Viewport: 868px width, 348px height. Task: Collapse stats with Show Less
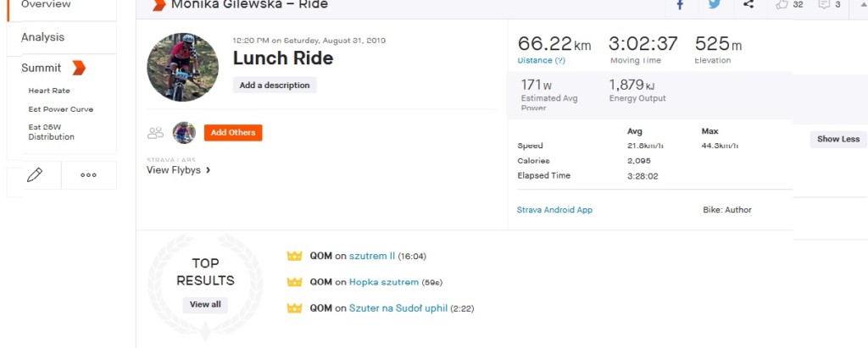pyautogui.click(x=837, y=139)
